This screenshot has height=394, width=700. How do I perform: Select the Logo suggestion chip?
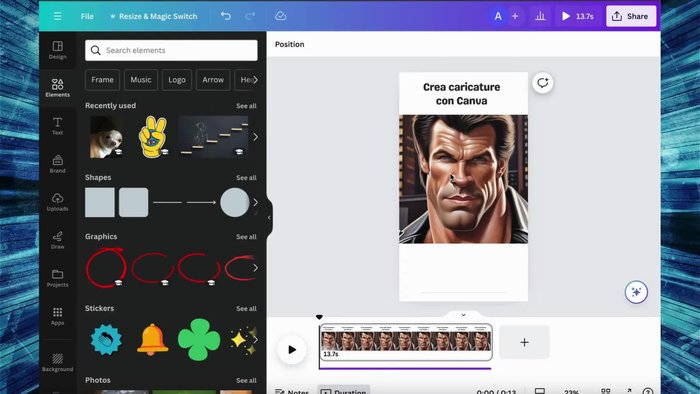coord(177,80)
